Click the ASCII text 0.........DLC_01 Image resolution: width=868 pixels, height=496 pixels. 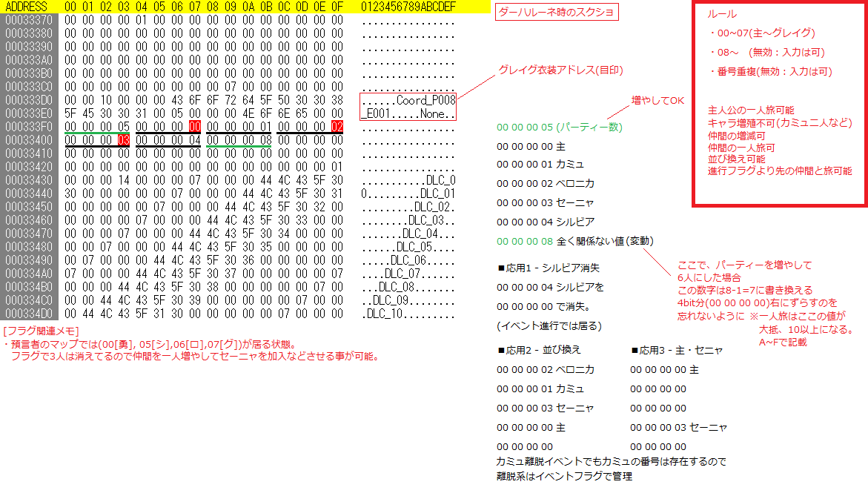[x=408, y=194]
